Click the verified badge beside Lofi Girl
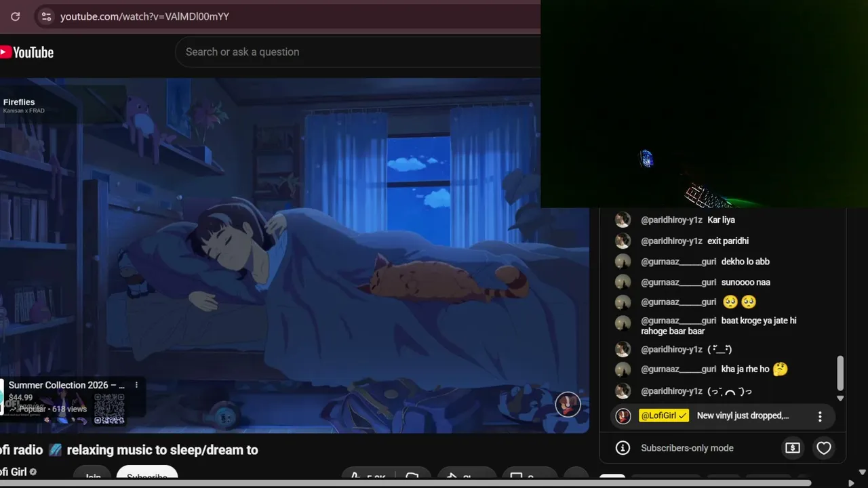Screen dimensions: 868x488 tap(33, 472)
